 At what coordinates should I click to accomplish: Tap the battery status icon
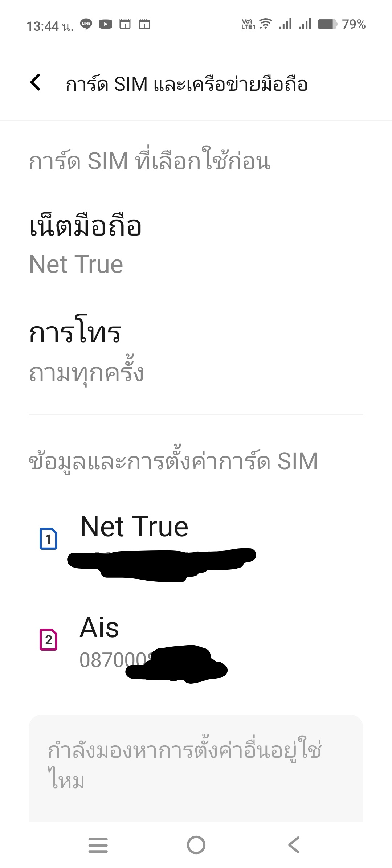[327, 24]
